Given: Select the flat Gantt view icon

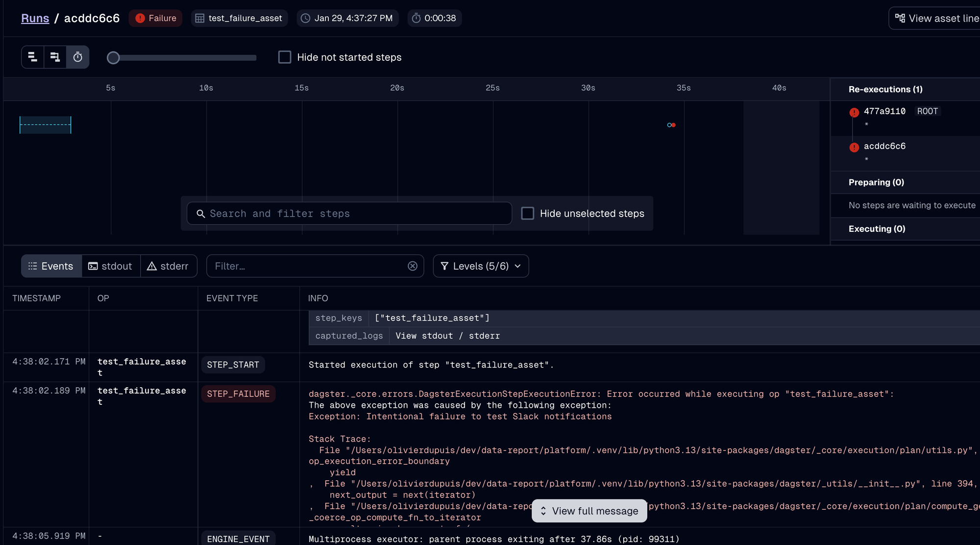Looking at the screenshot, I should click(x=33, y=57).
